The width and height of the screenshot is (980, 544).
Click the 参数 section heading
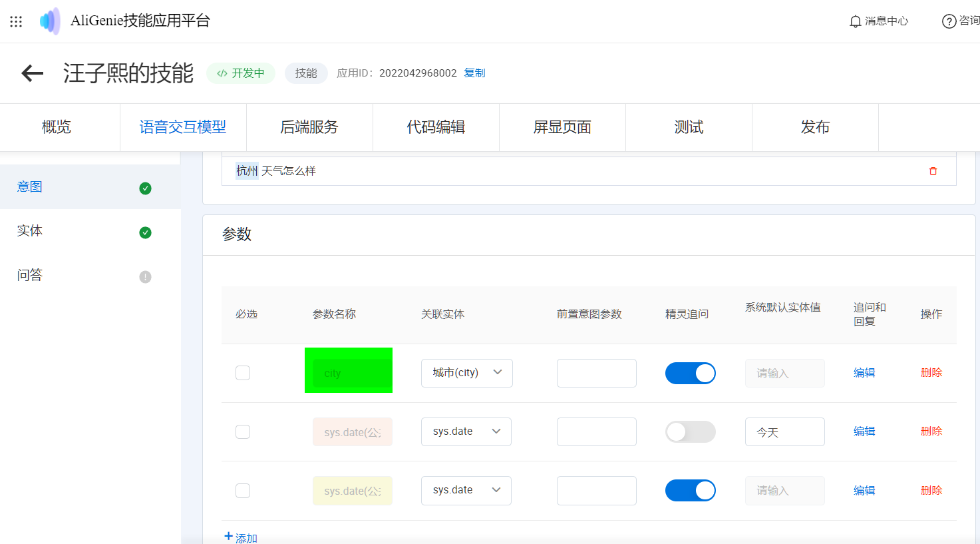click(237, 234)
